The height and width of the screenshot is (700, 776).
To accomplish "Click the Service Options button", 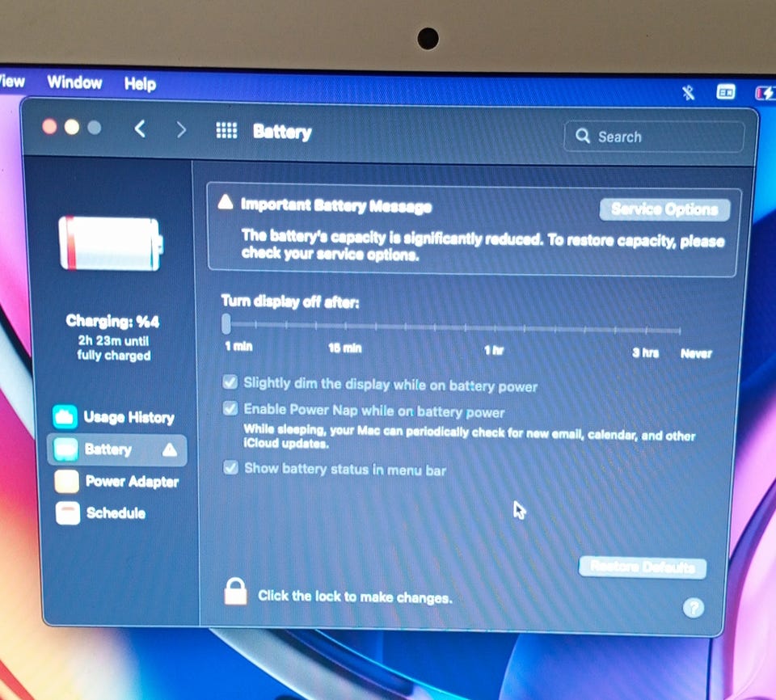I will pos(664,209).
